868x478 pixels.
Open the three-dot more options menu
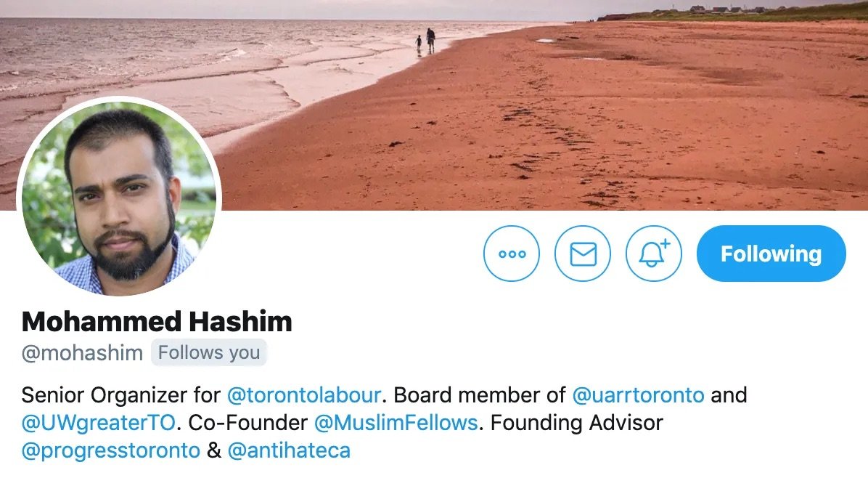(x=512, y=254)
